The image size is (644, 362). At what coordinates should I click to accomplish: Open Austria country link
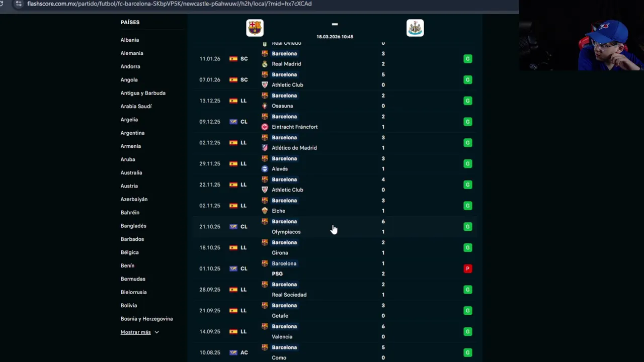pyautogui.click(x=129, y=186)
